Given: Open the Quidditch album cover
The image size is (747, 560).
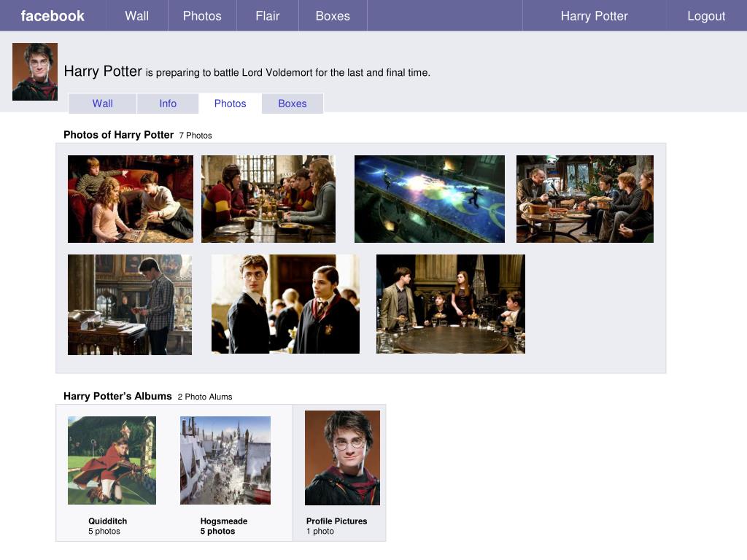Looking at the screenshot, I should tap(112, 461).
